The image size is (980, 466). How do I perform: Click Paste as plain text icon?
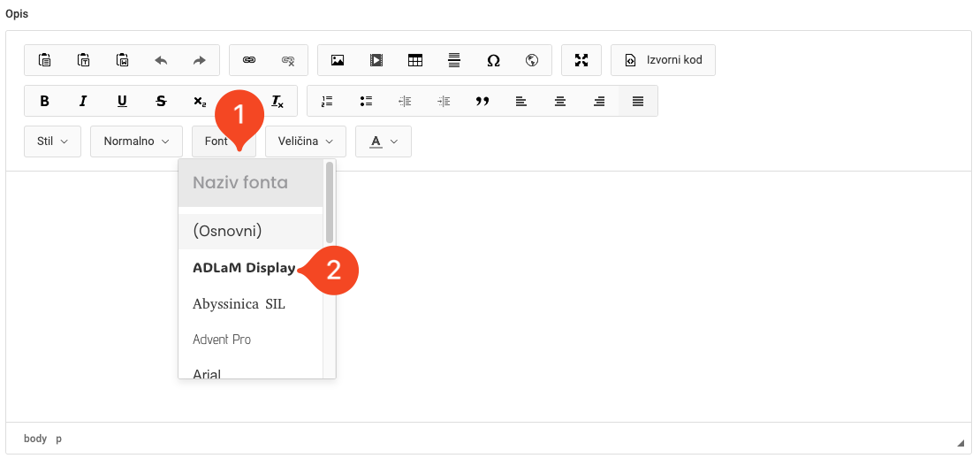(84, 60)
